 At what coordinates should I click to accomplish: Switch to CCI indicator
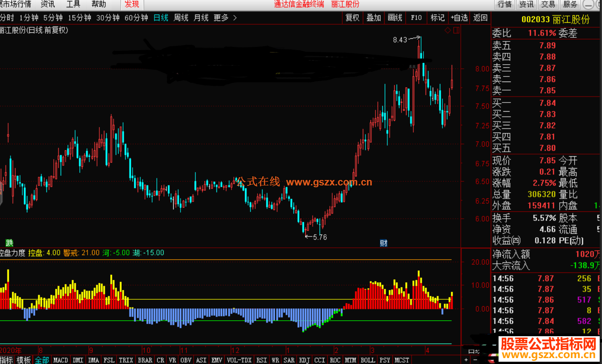pos(320,360)
